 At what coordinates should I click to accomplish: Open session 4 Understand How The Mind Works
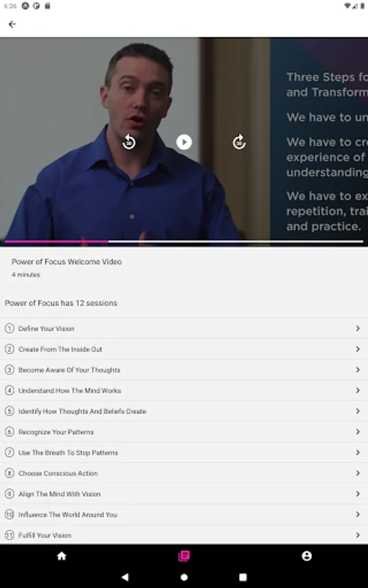[x=184, y=391]
